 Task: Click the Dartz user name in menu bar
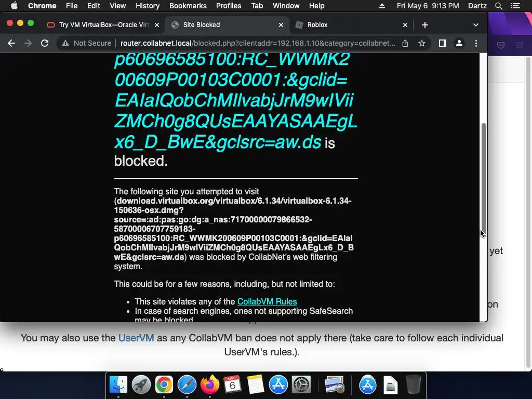click(477, 6)
